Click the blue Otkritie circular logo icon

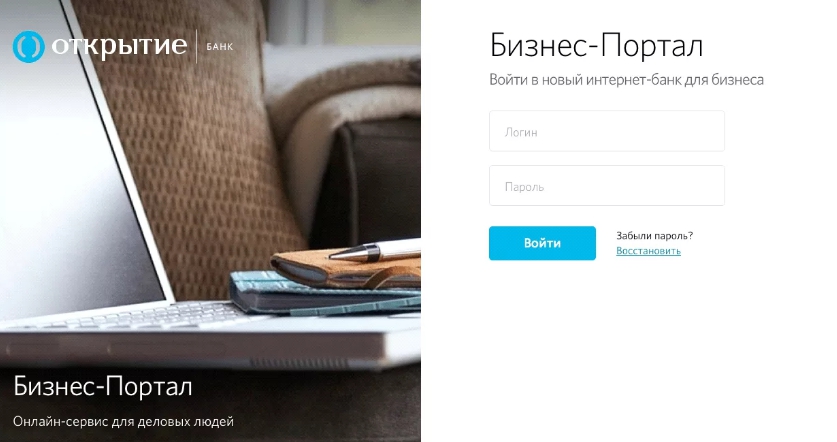(x=28, y=46)
